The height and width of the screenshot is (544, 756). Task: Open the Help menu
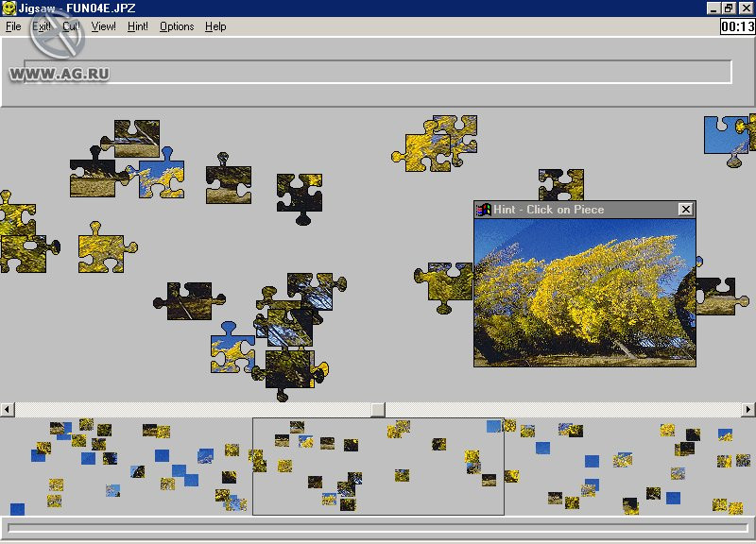(x=215, y=26)
